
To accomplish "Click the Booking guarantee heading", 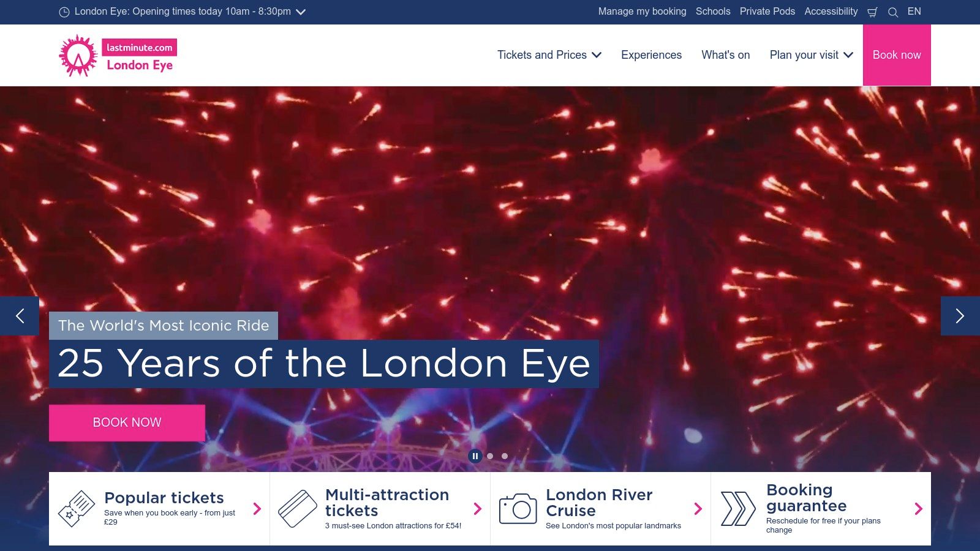I will 807,498.
